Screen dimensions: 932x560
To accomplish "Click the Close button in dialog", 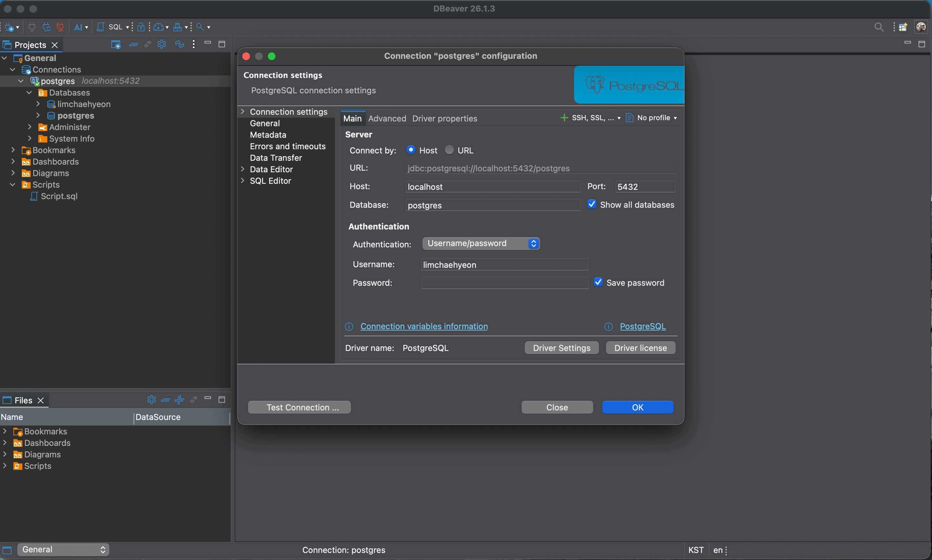I will 557,407.
